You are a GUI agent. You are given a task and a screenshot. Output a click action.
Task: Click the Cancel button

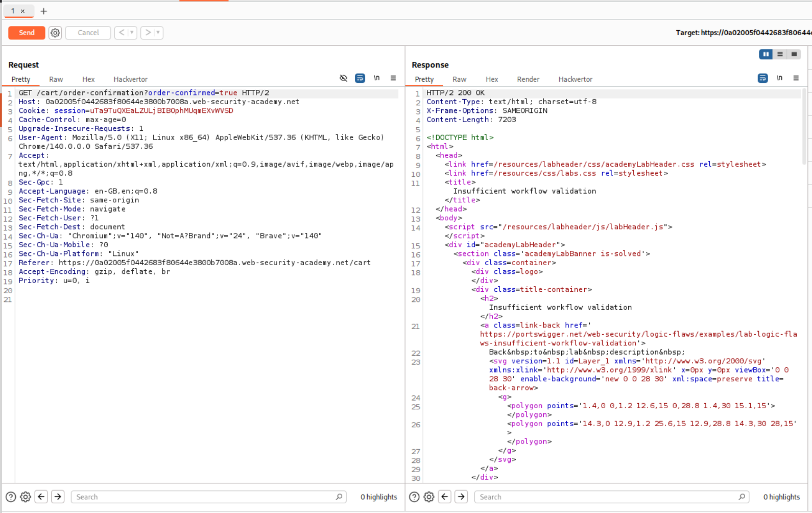point(88,33)
